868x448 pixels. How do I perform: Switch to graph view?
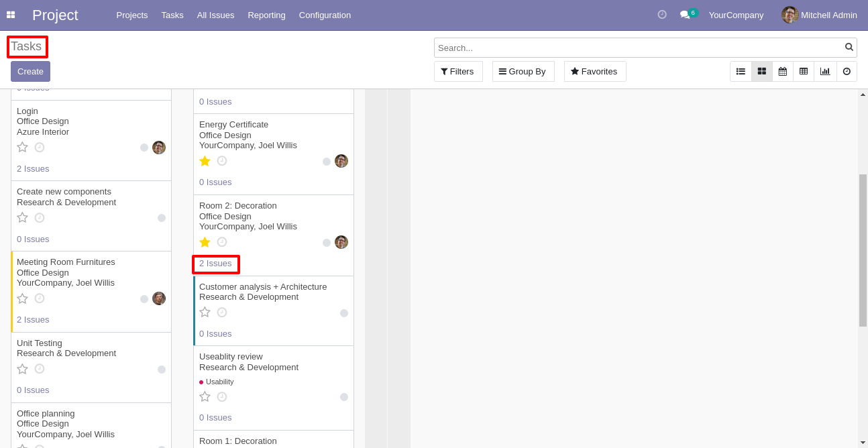[824, 71]
